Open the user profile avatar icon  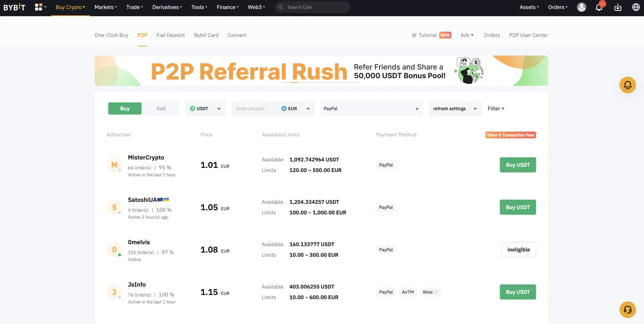click(581, 7)
